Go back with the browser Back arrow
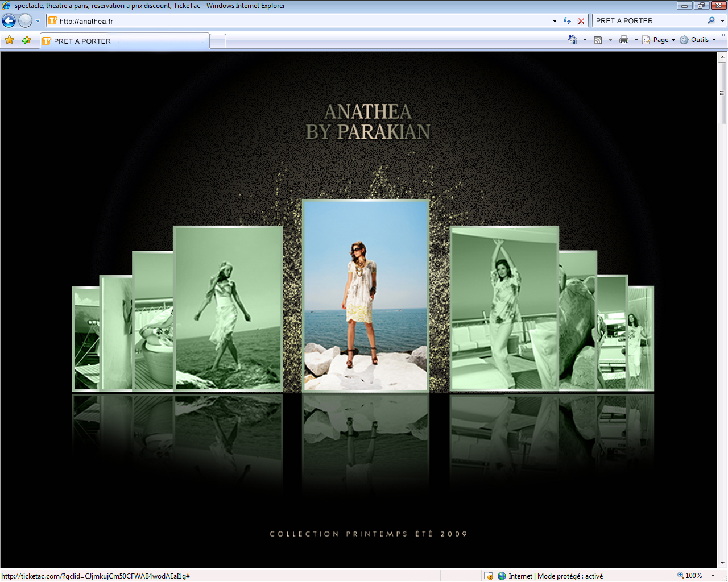Screen dimensions: 728x582 click(9, 21)
